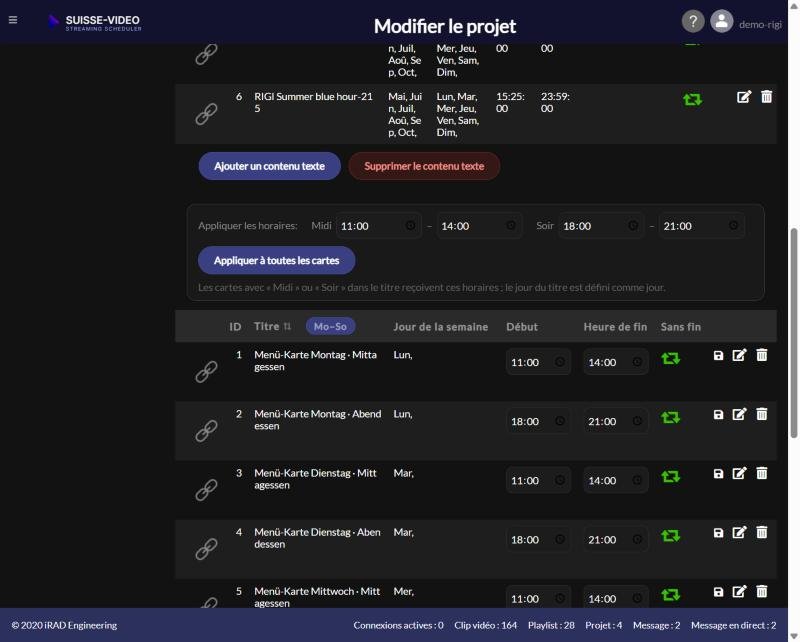Delete Menü-Karte Montag Mittagessen row

(x=761, y=355)
